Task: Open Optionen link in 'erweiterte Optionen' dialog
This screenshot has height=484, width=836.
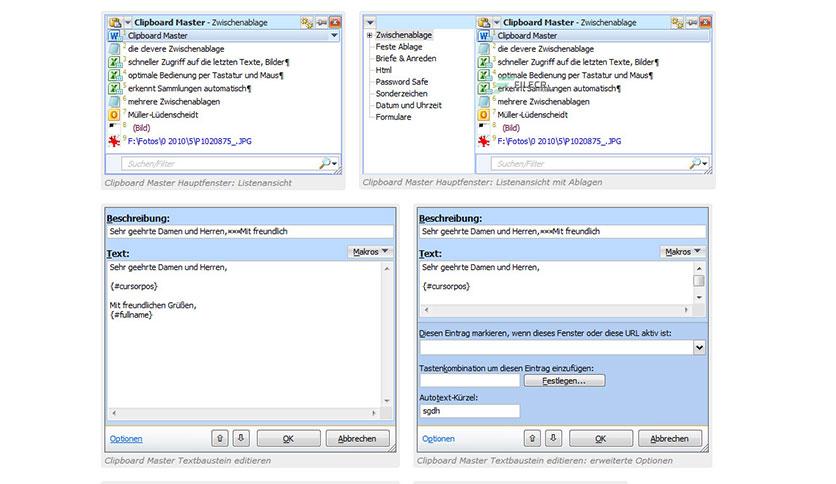Action: pos(438,439)
